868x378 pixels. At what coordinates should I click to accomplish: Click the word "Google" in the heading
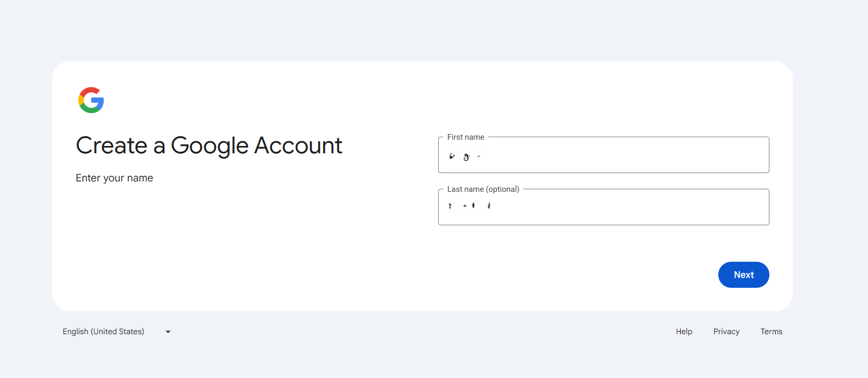[x=209, y=145]
